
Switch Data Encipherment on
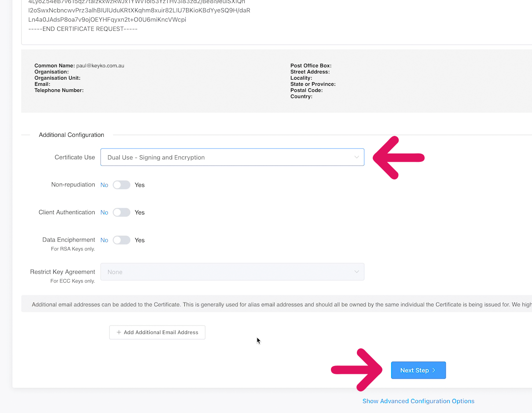(x=121, y=240)
